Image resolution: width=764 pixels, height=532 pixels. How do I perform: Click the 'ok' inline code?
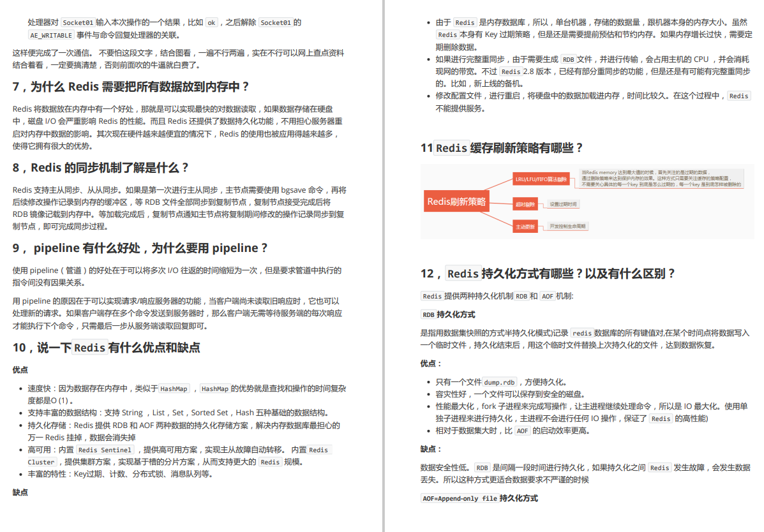pyautogui.click(x=211, y=22)
